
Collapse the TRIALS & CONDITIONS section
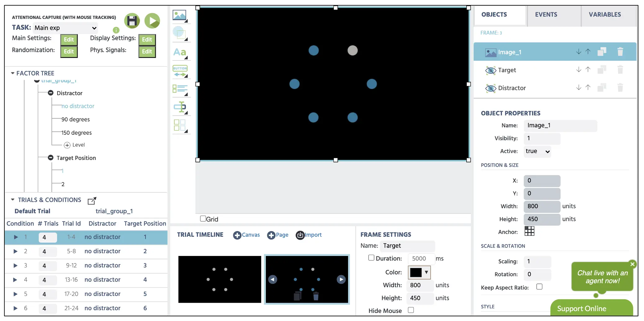(13, 200)
